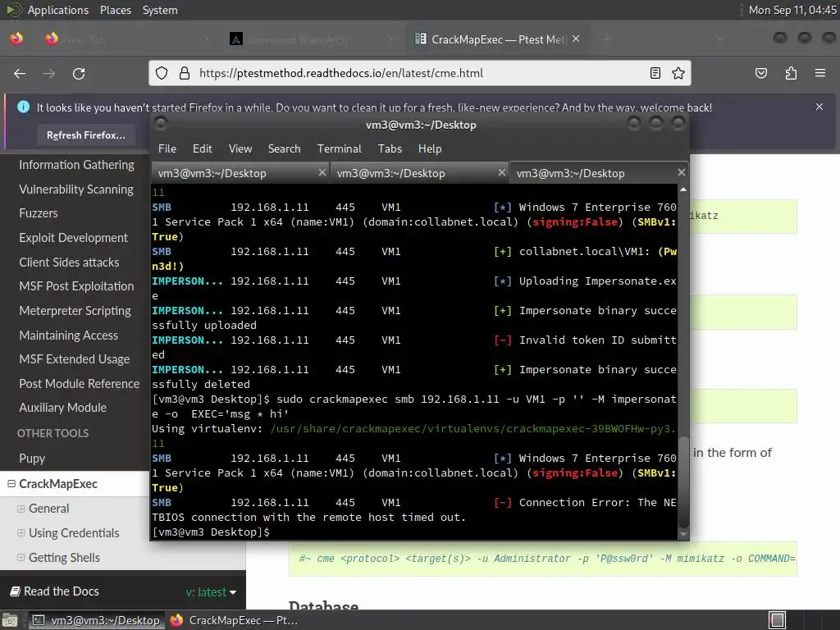Collapse the CrackMapExec sidebar section
Viewport: 840px width, 630px height.
click(11, 484)
